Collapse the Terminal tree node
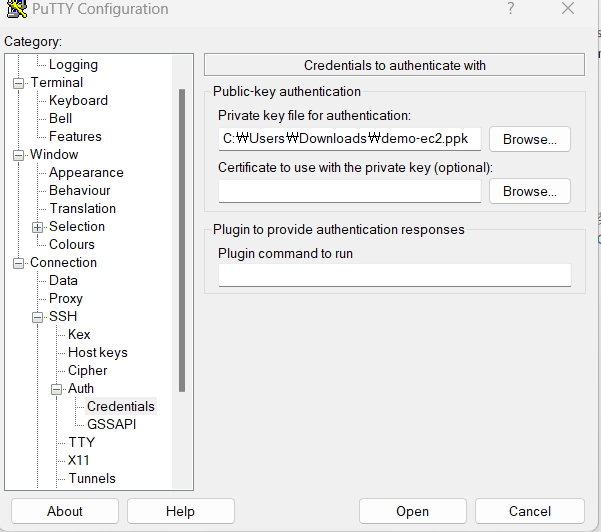Image resolution: width=601 pixels, height=532 pixels. 18,83
